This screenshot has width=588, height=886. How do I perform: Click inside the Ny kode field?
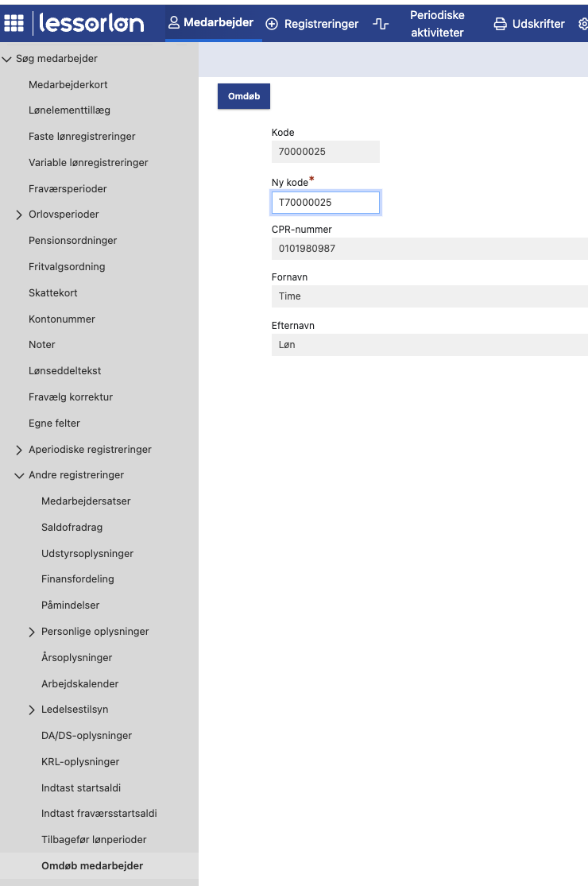pyautogui.click(x=325, y=202)
